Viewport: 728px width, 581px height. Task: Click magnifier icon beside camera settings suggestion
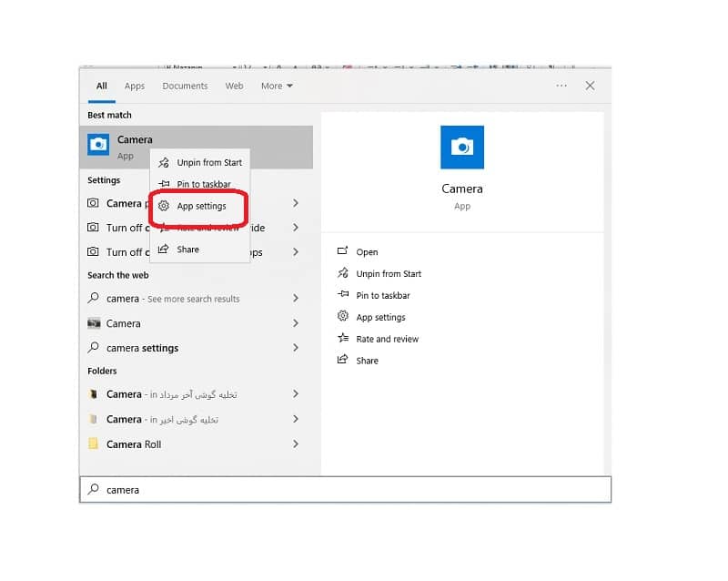pyautogui.click(x=94, y=347)
